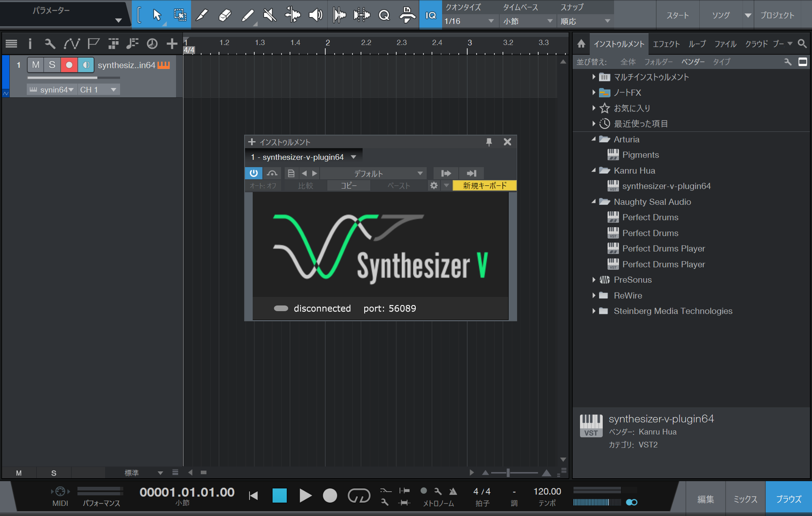Screen dimensions: 812x516
Task: Toggle the metronome icon
Action: [453, 491]
